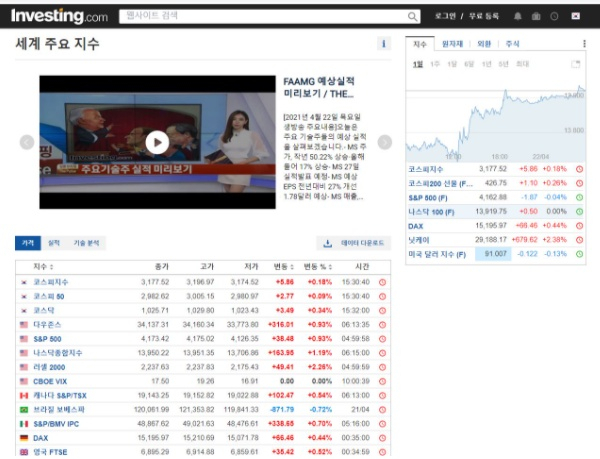Select the 기술 분석 tab
The image size is (600, 459).
[86, 243]
